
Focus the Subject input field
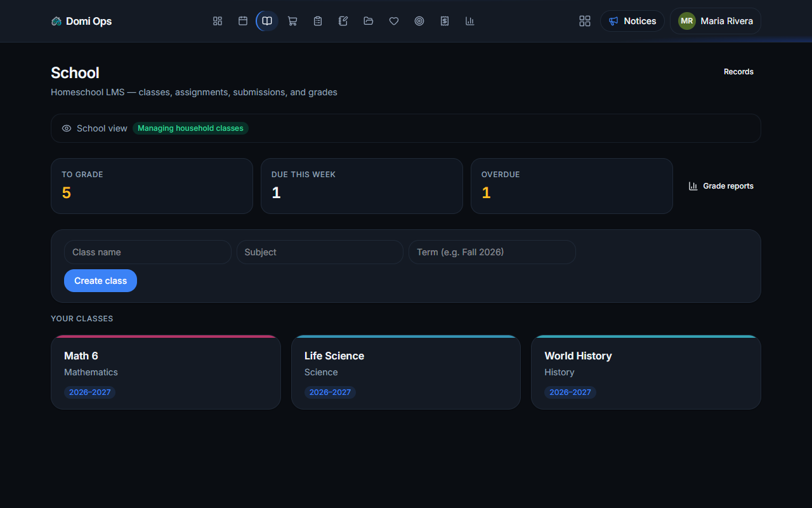coord(320,252)
